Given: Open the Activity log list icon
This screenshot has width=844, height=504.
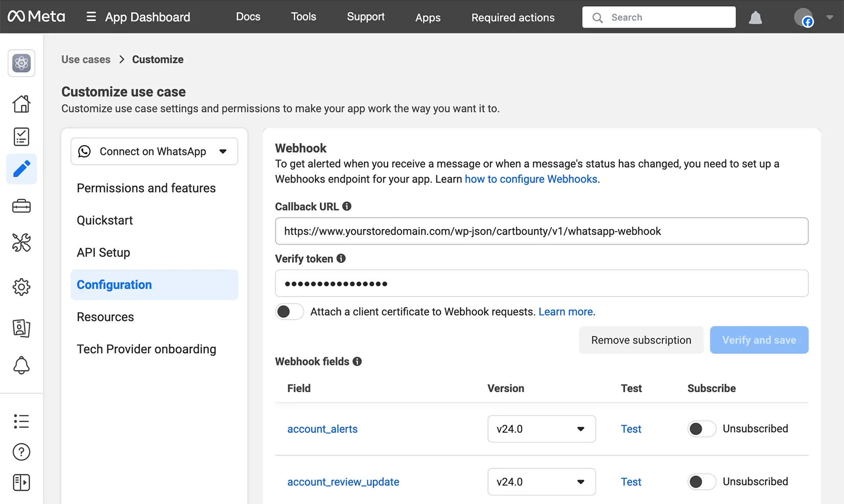Looking at the screenshot, I should [x=21, y=421].
